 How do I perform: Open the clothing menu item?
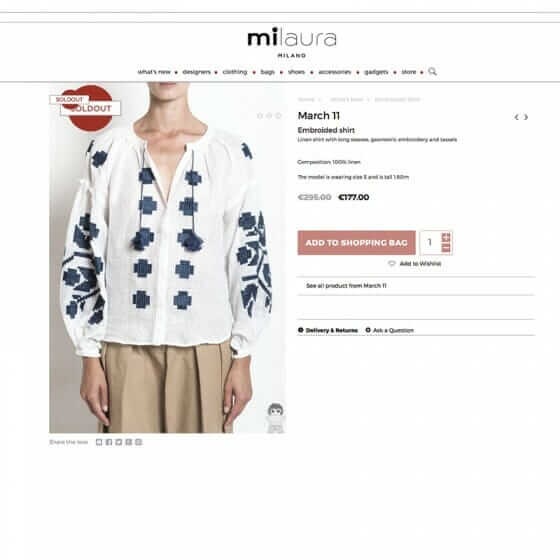tap(235, 72)
